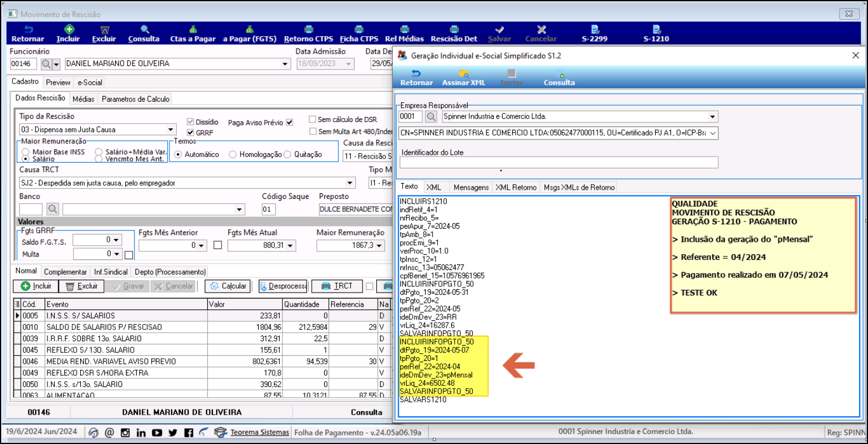Click the Incluir button above events grid
This screenshot has width=868, height=444.
[x=36, y=286]
